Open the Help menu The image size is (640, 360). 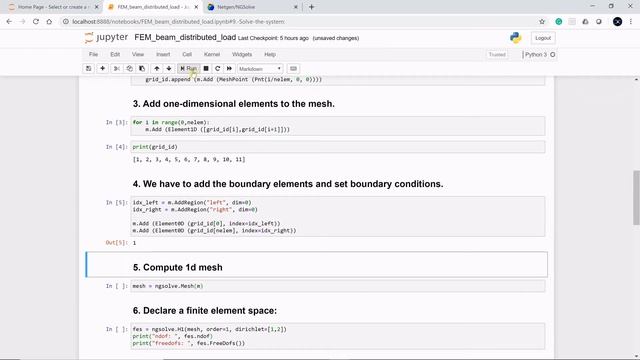(270, 54)
